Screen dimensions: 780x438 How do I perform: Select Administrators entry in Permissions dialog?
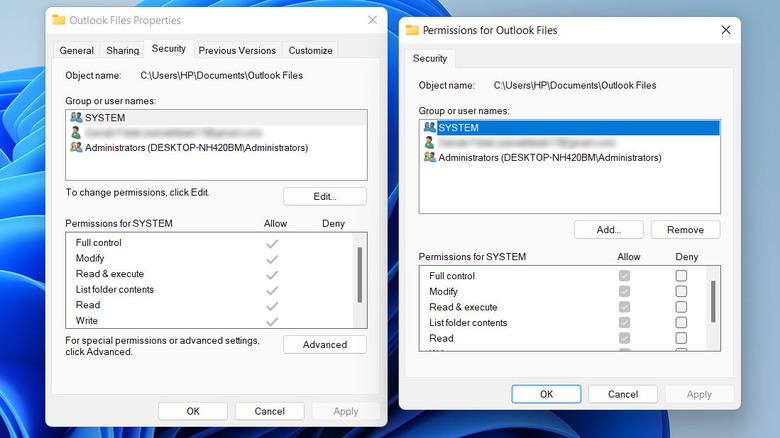tap(570, 157)
